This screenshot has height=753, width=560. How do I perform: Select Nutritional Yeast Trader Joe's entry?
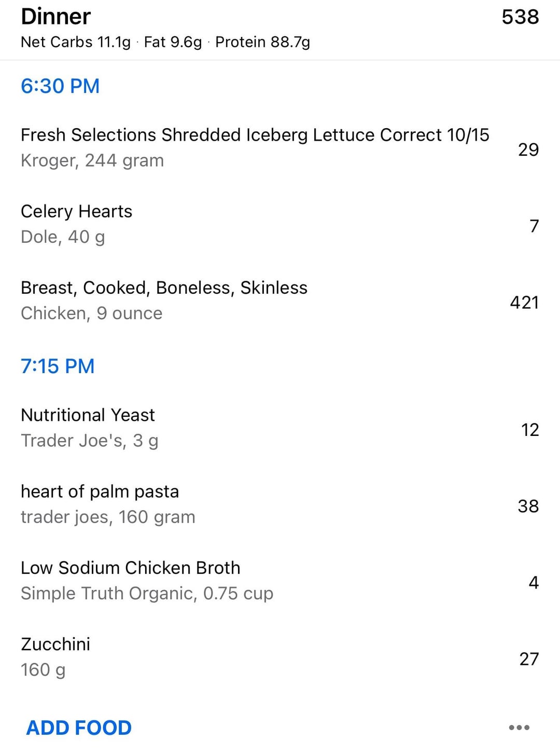tap(280, 428)
